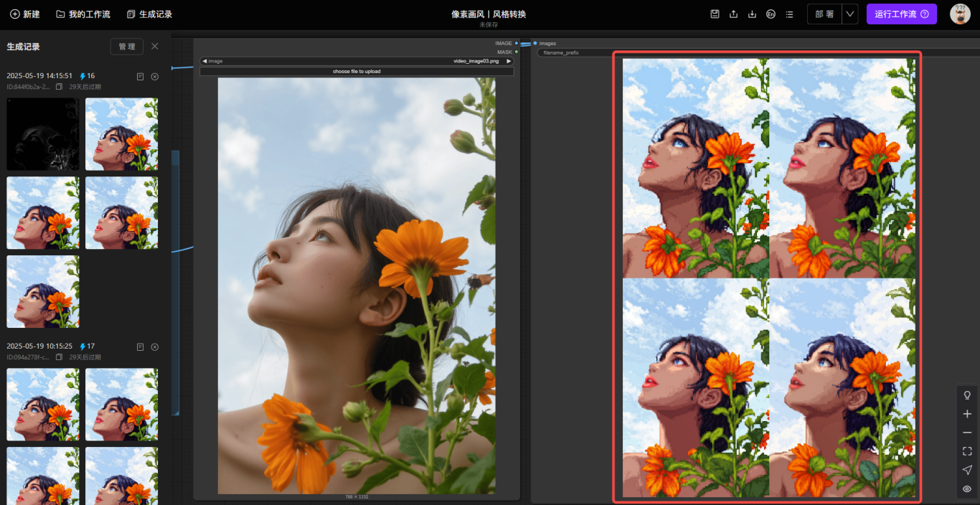This screenshot has width=980, height=505.
Task: Click the purple 运行工作流 button
Action: coord(901,14)
